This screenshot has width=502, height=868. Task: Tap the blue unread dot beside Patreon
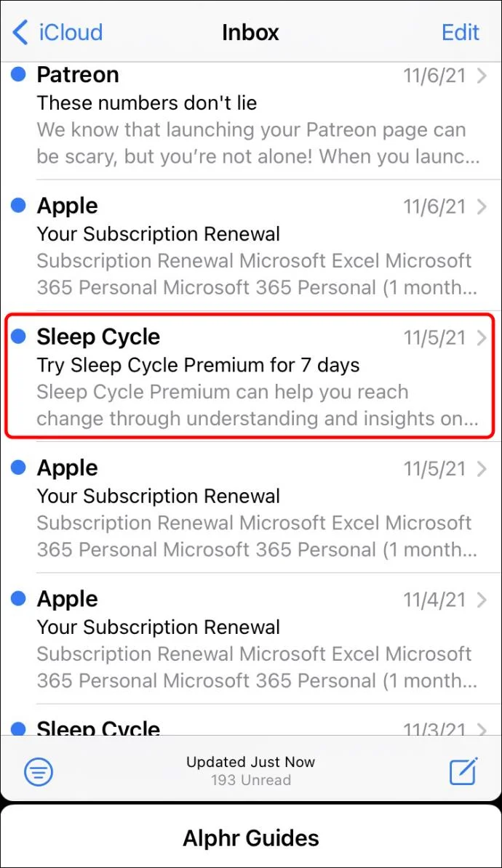tap(17, 75)
